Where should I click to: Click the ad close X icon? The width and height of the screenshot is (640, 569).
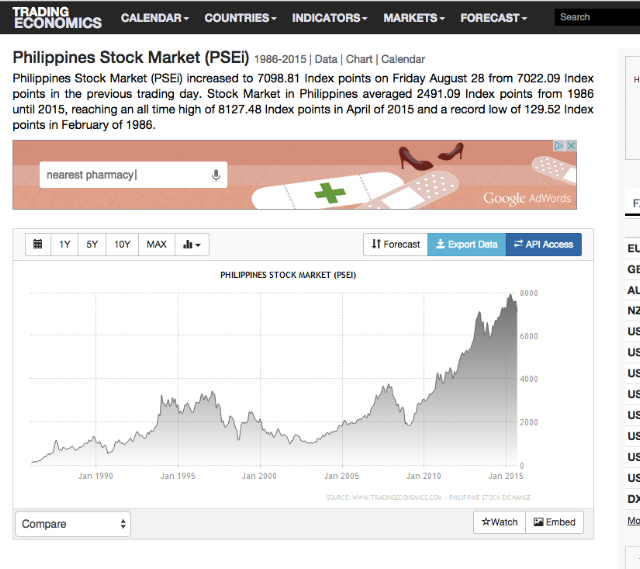click(571, 146)
